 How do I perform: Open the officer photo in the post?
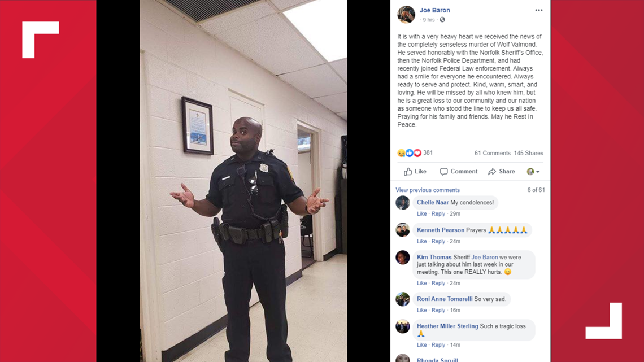243,181
